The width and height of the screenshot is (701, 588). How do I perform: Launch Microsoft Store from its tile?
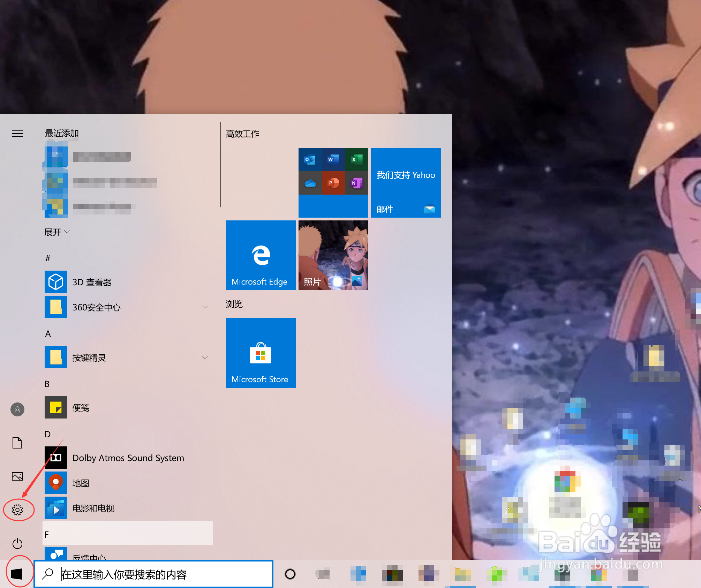click(261, 353)
